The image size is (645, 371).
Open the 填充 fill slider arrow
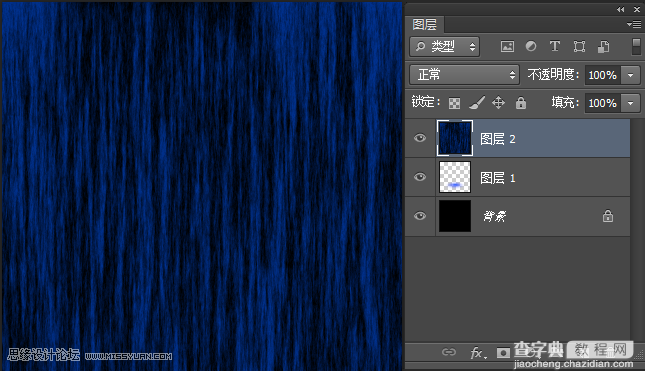tap(630, 103)
